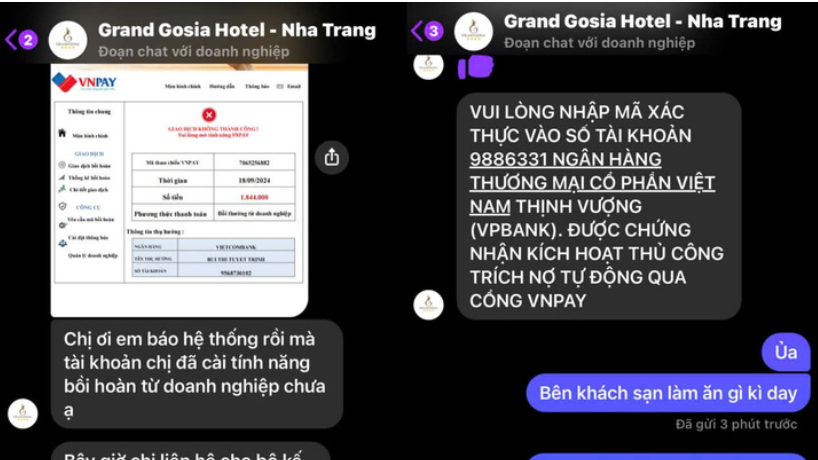Tap 'Đã gửi 3 phút trước' status text
818x460 pixels.
(736, 424)
